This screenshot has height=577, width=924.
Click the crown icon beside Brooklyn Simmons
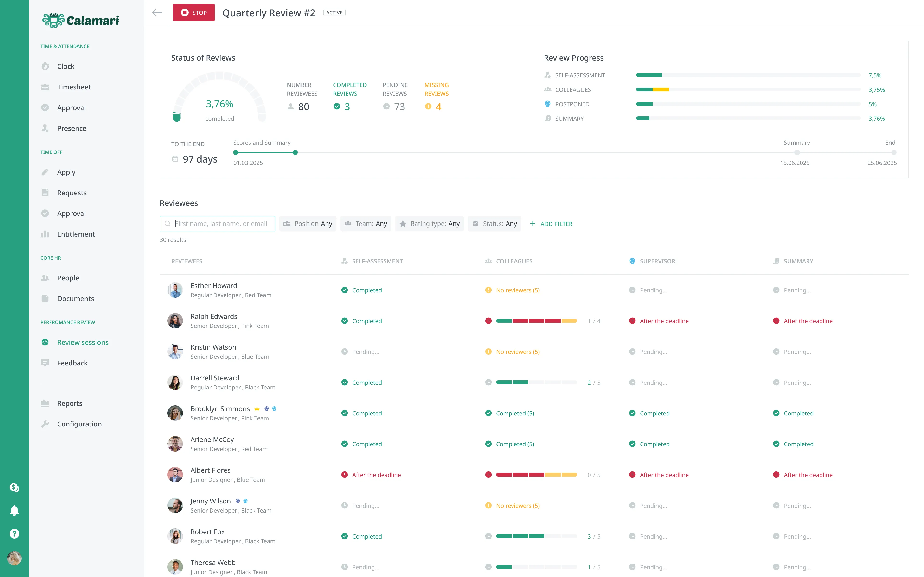(257, 409)
